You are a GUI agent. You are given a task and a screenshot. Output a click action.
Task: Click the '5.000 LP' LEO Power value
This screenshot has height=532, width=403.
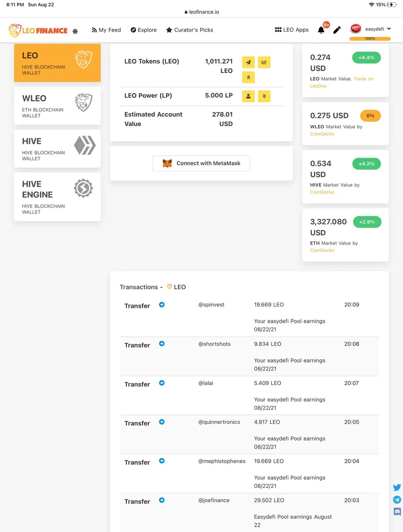219,95
